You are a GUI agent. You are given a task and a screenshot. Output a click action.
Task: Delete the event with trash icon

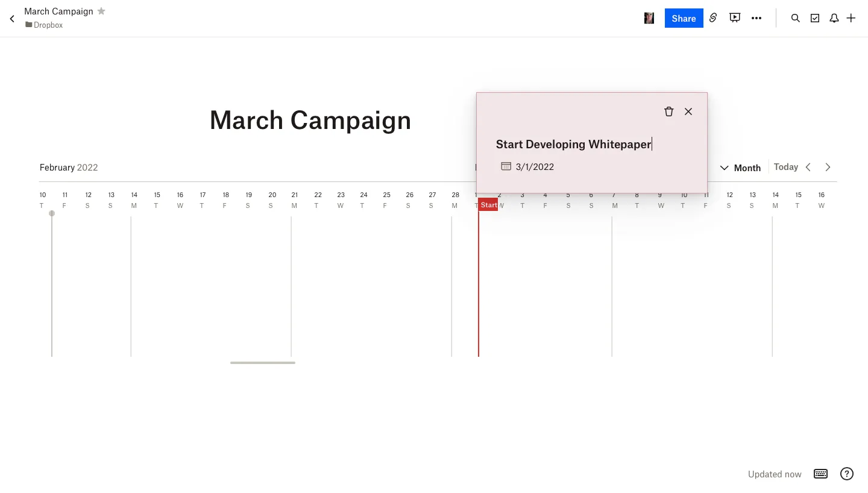click(669, 111)
